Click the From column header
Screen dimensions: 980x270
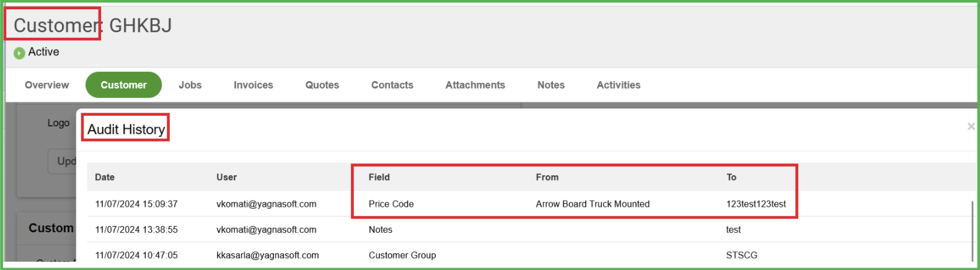coord(547,177)
